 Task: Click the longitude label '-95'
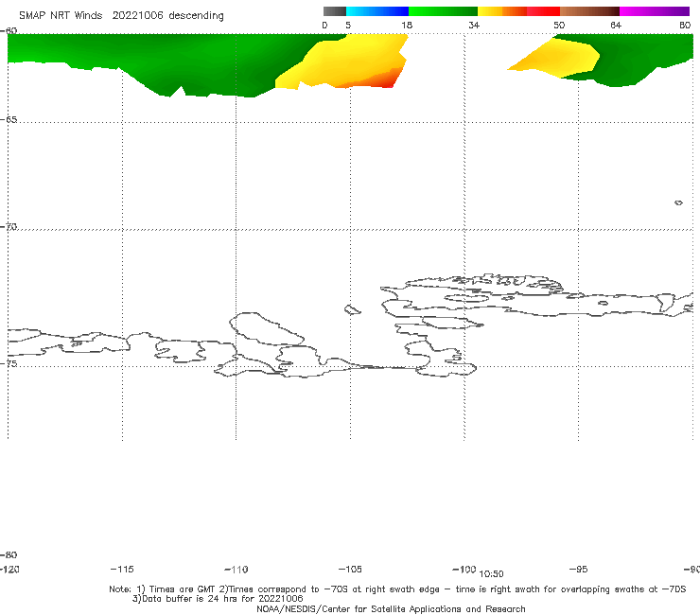579,569
